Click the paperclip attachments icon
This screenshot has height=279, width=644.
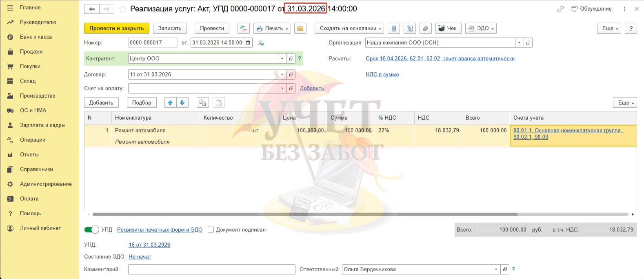(x=425, y=28)
